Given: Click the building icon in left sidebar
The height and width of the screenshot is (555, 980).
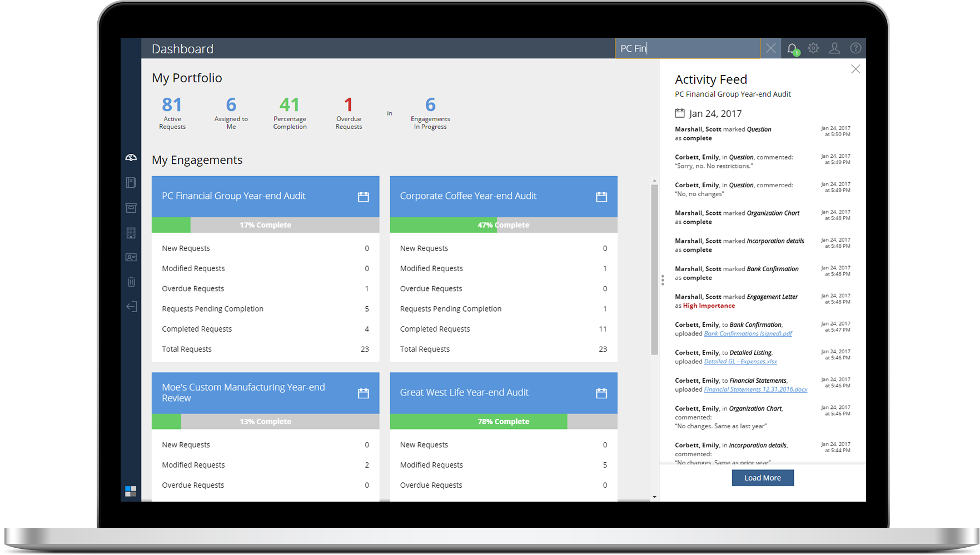Looking at the screenshot, I should (x=131, y=233).
